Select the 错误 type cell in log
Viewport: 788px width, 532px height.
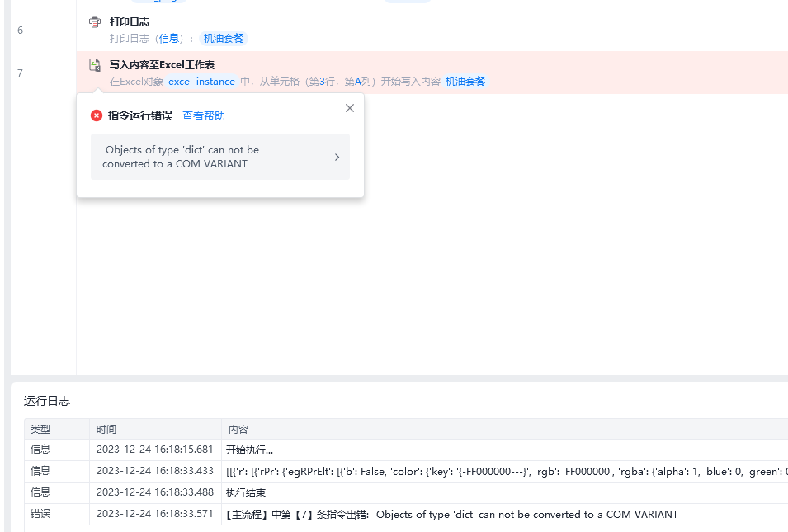click(x=40, y=514)
